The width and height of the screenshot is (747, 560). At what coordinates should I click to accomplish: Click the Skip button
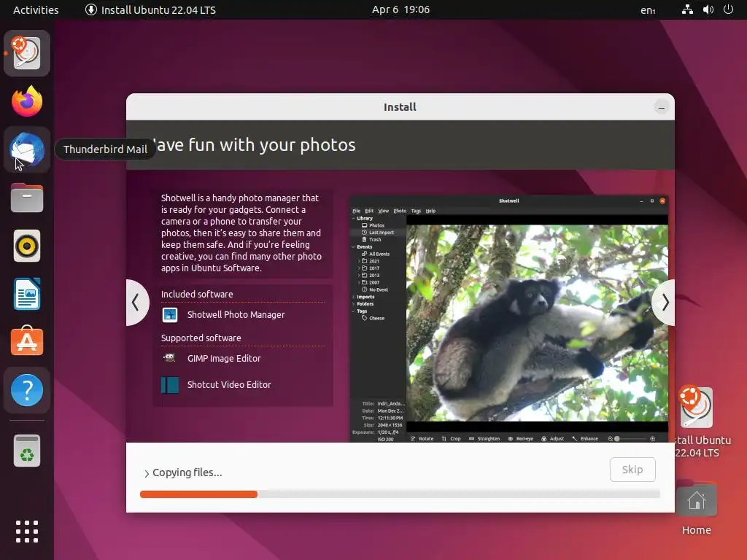click(632, 470)
